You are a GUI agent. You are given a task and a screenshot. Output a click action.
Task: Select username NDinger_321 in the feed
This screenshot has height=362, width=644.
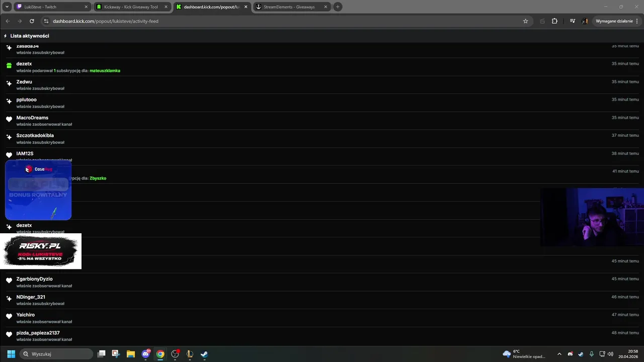click(31, 297)
